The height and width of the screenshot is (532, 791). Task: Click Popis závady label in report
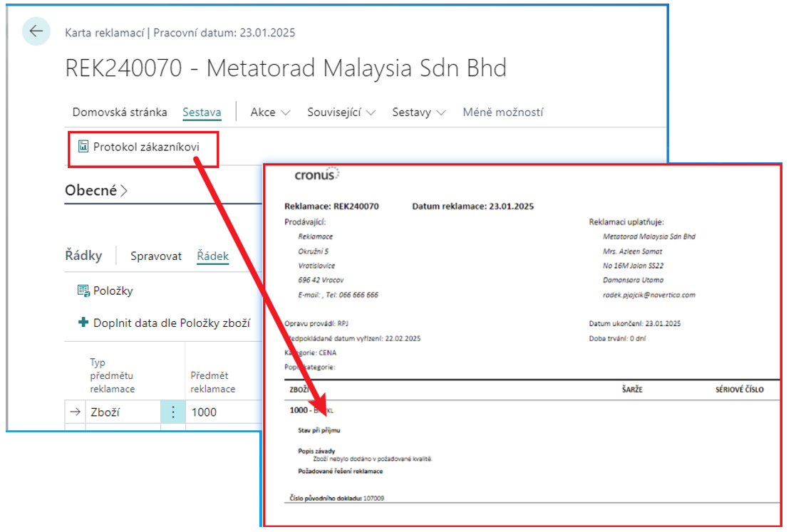pyautogui.click(x=316, y=452)
